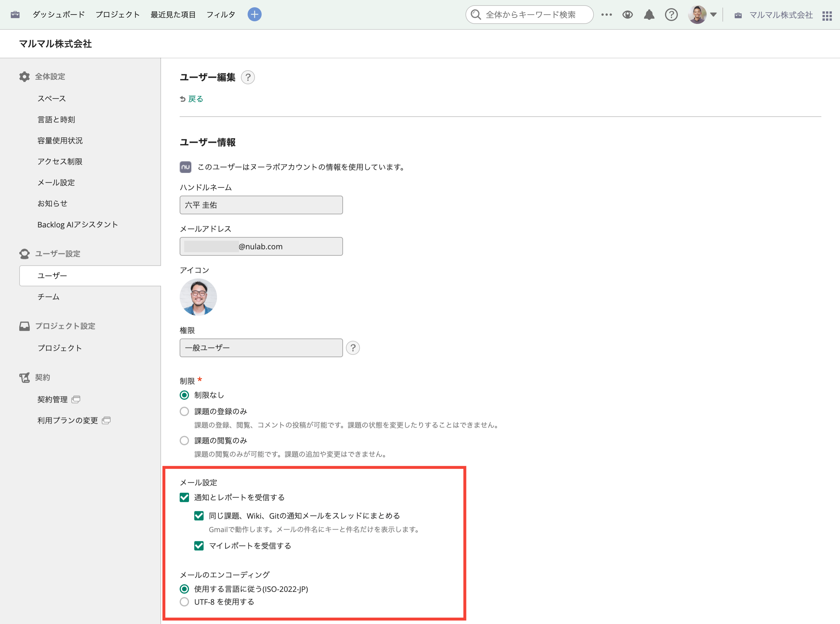
Task: Open the help question mark in header
Action: tap(671, 15)
